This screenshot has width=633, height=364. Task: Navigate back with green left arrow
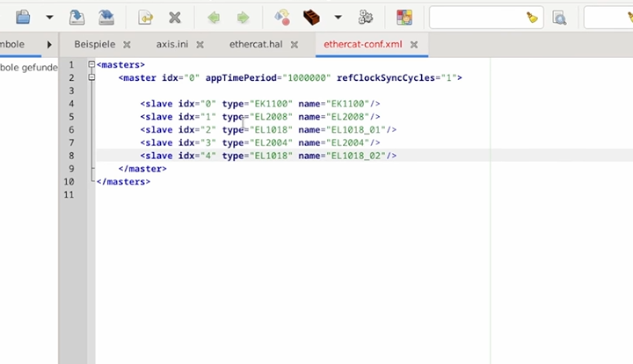click(x=214, y=17)
